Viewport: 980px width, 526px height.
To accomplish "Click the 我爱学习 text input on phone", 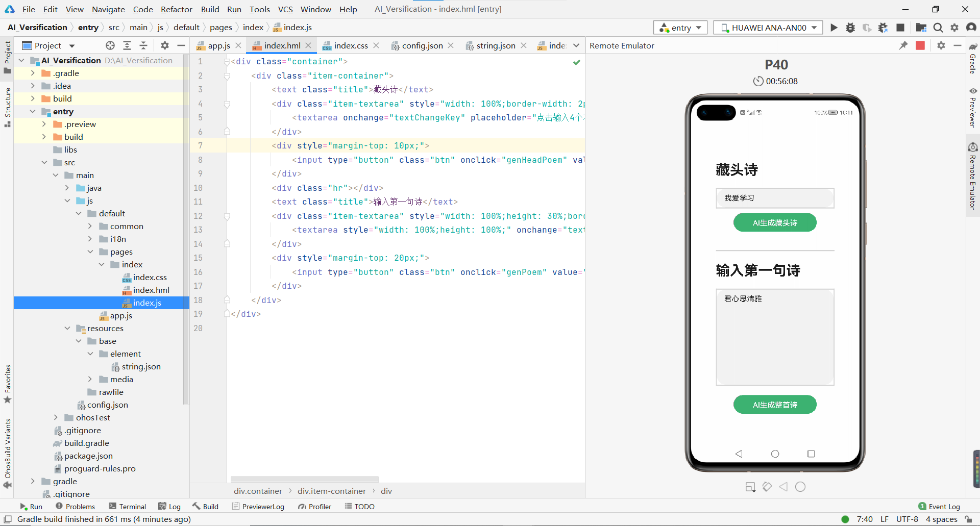I will tap(775, 198).
